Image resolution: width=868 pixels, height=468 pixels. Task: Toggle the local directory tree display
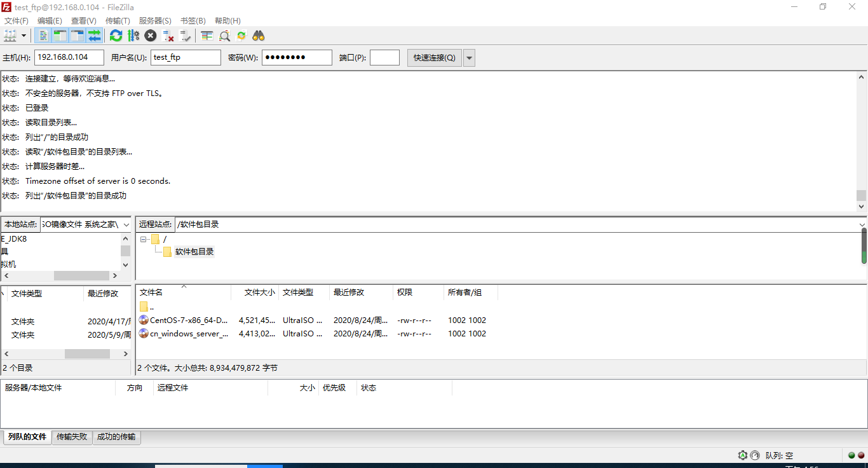(x=59, y=36)
